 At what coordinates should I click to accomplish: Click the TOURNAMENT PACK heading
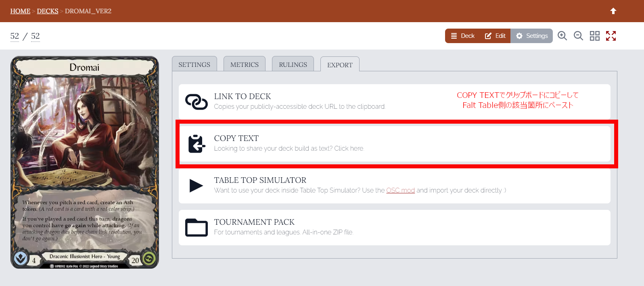(254, 222)
